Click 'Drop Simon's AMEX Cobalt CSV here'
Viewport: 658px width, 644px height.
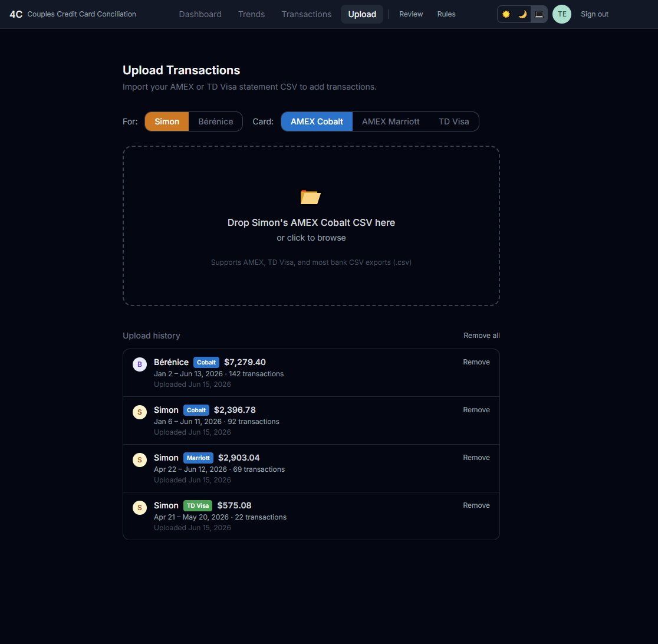pyautogui.click(x=311, y=222)
